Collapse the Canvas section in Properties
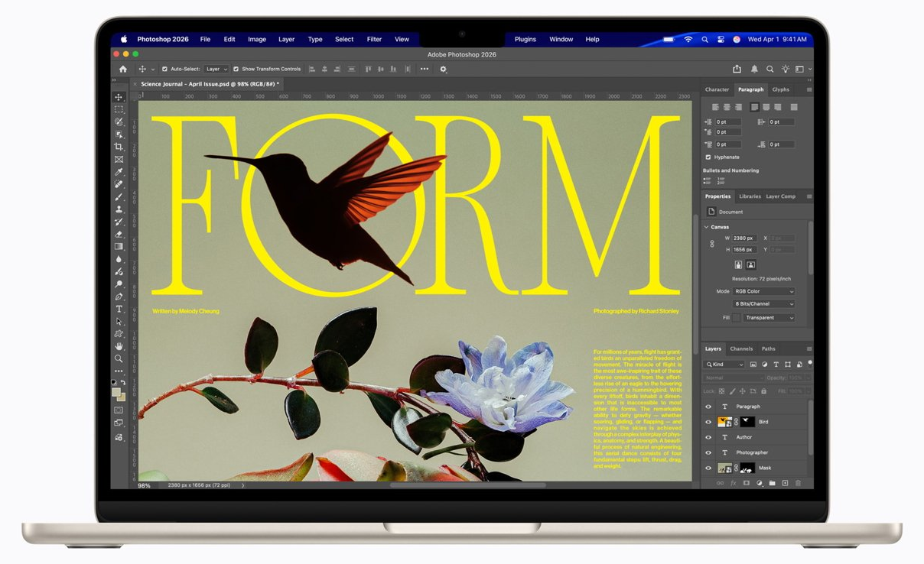This screenshot has height=564, width=924. [706, 227]
